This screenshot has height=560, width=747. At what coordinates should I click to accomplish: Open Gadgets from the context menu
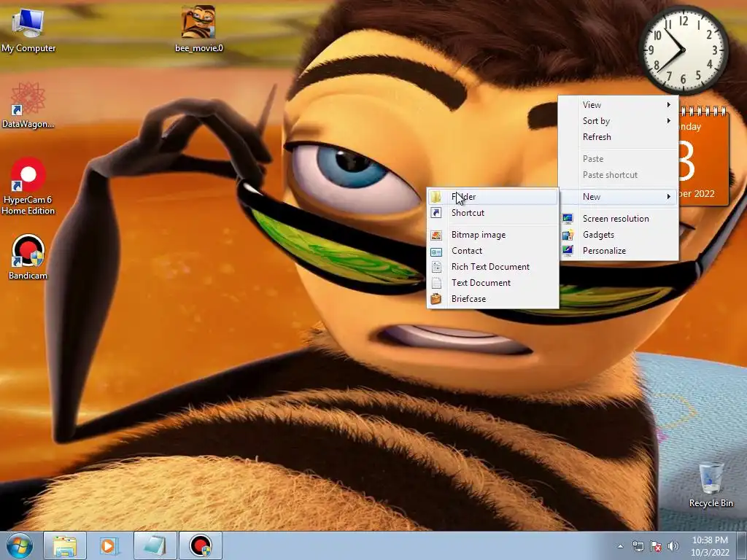619,235
